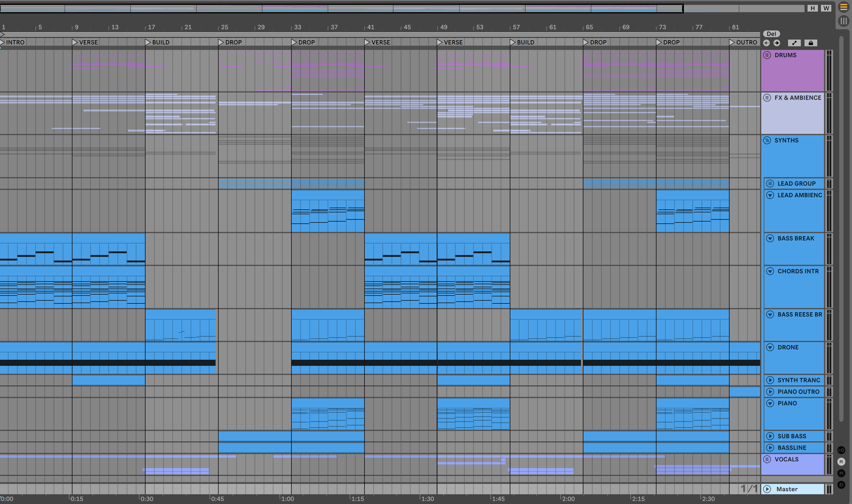This screenshot has width=852, height=504.
Task: Unfold the SYNTH TRANC track
Action: [770, 380]
